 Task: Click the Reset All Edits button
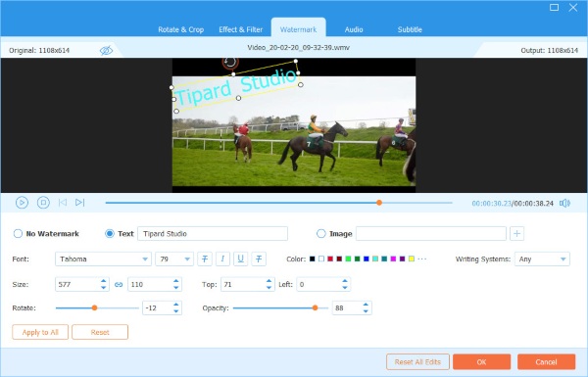click(417, 362)
